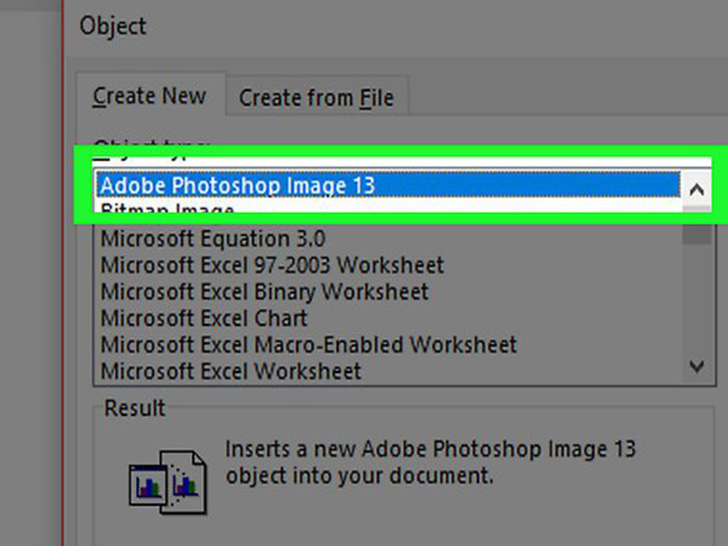Select Microsoft Excel Chart object type

[204, 319]
